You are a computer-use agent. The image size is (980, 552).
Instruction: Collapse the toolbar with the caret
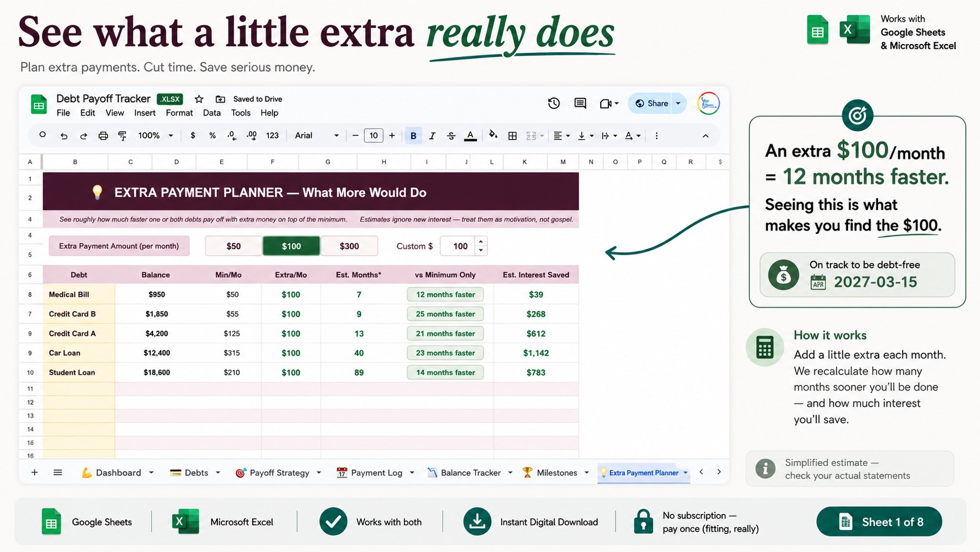pyautogui.click(x=706, y=136)
